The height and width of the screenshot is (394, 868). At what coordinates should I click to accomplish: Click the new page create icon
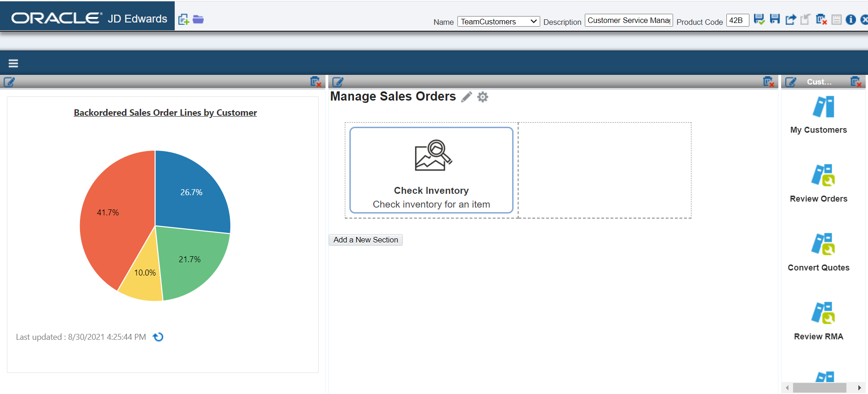tap(183, 19)
